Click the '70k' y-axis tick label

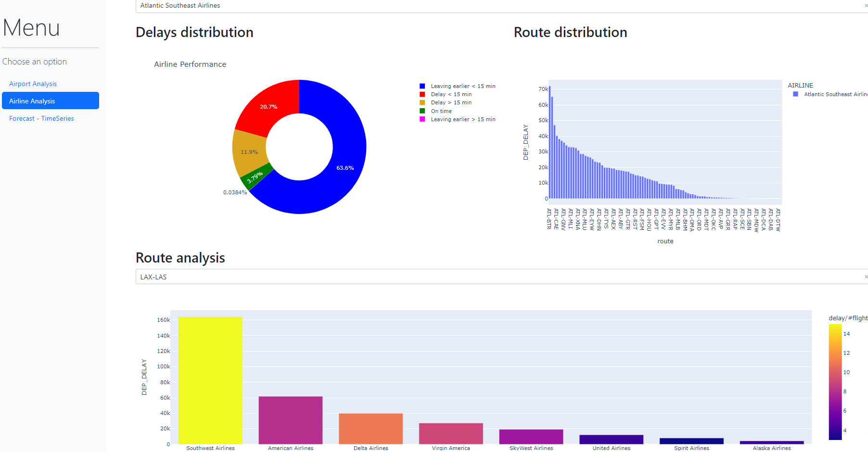pyautogui.click(x=543, y=89)
